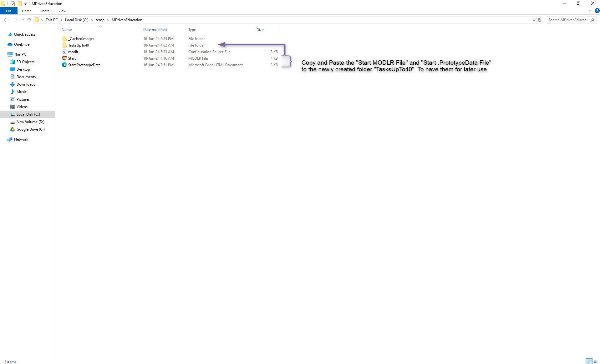Select the Start MODLR file icon

tap(64, 58)
